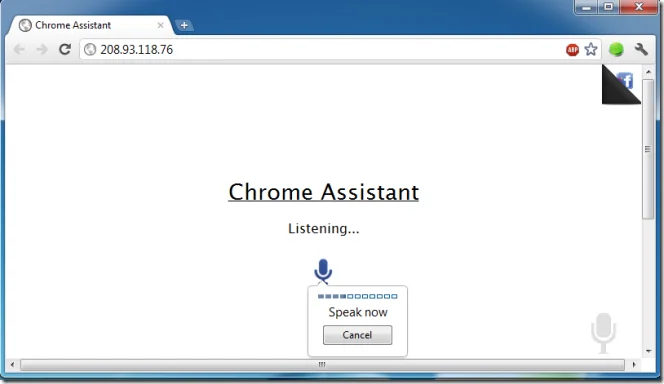Open the Chrome wrench menu
The image size is (664, 384).
point(641,50)
